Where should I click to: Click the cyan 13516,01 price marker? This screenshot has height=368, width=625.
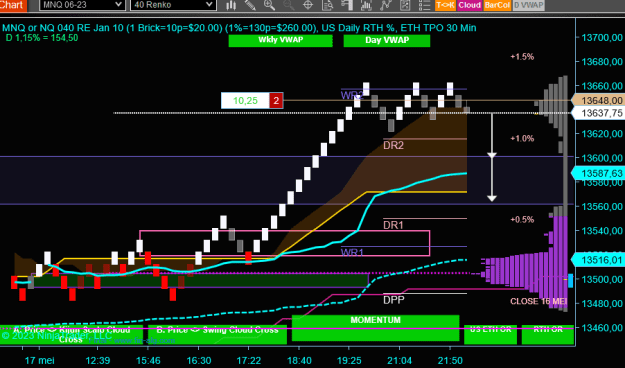[x=598, y=260]
